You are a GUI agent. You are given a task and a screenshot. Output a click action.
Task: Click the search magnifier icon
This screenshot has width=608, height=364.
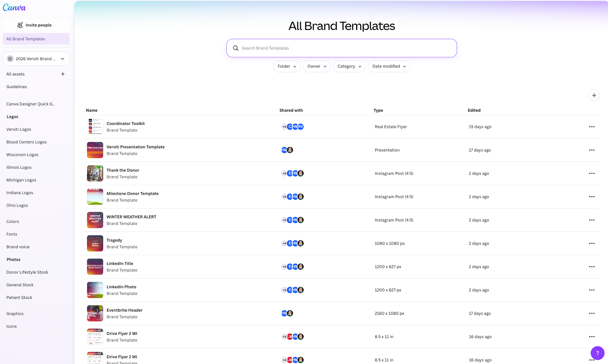(x=236, y=48)
